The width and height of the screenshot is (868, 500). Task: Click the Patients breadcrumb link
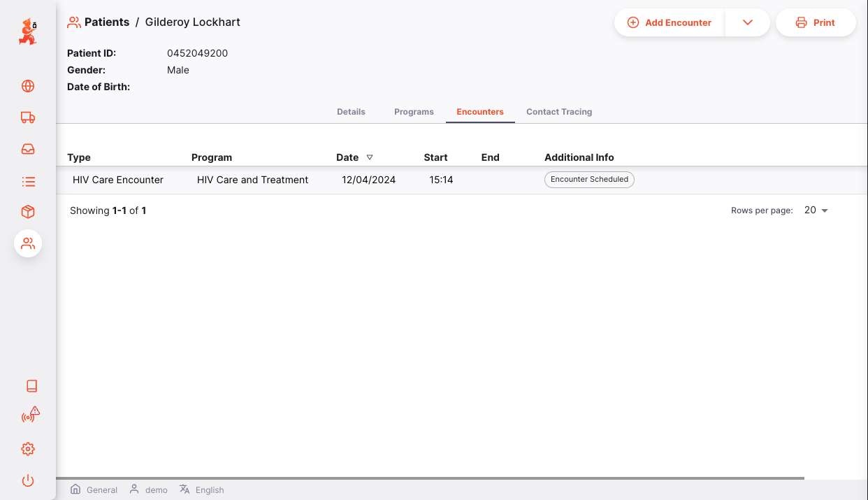106,22
